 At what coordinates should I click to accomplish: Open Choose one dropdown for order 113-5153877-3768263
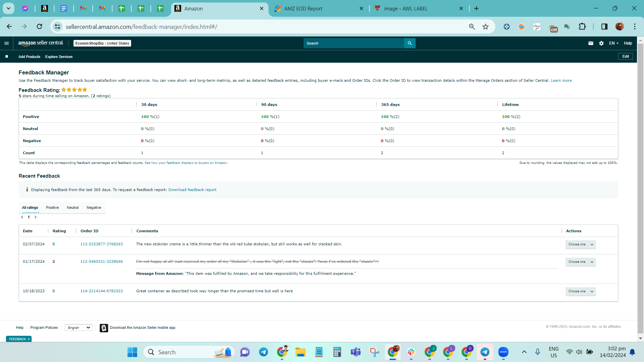pyautogui.click(x=580, y=244)
